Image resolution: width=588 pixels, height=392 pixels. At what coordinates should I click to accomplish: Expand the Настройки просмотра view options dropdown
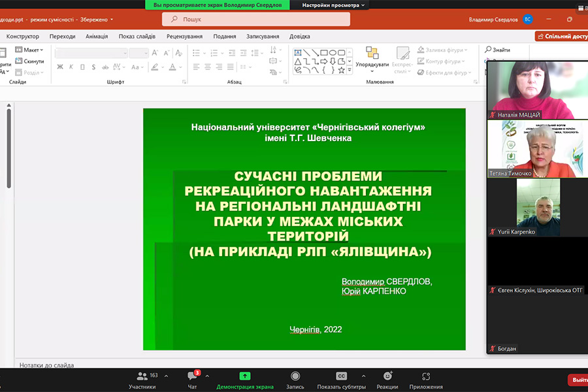pyautogui.click(x=335, y=5)
